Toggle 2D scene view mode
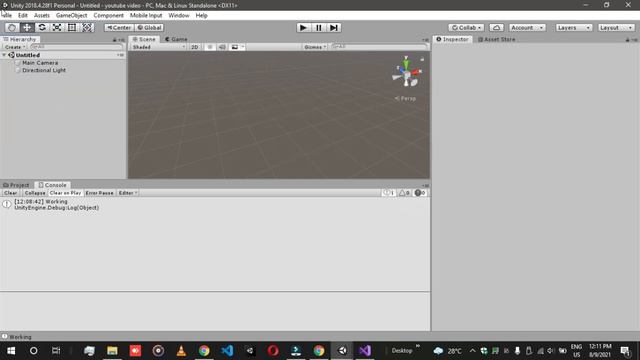 [195, 47]
